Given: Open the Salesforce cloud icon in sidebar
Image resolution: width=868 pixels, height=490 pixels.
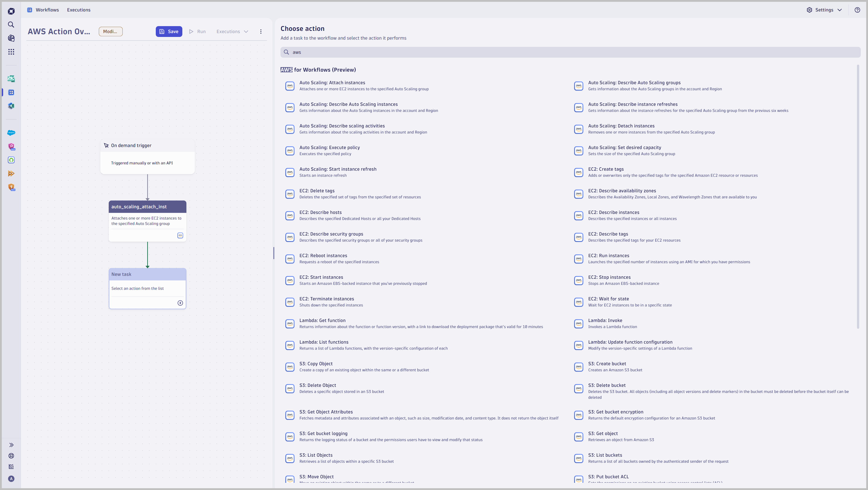Looking at the screenshot, I should tap(11, 133).
